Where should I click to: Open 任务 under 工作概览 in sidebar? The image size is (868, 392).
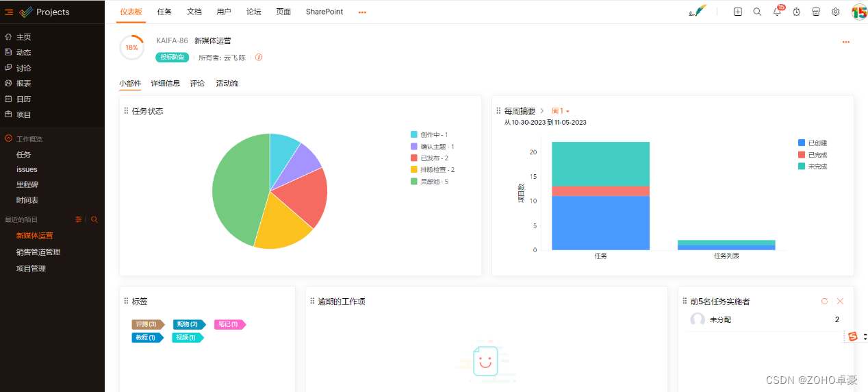[x=24, y=155]
